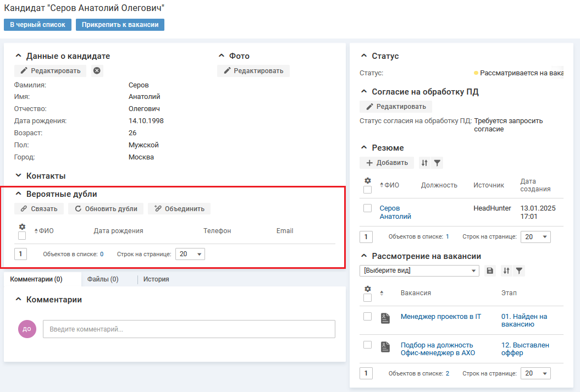Open the gear settings in the Резюме table
Viewport: 580px width, 392px height.
(x=368, y=180)
